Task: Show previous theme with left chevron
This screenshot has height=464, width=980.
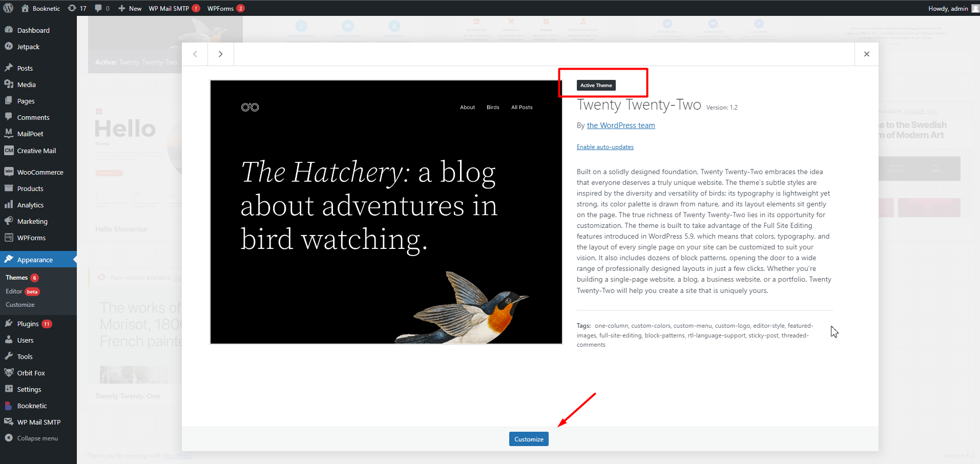Action: pyautogui.click(x=195, y=54)
